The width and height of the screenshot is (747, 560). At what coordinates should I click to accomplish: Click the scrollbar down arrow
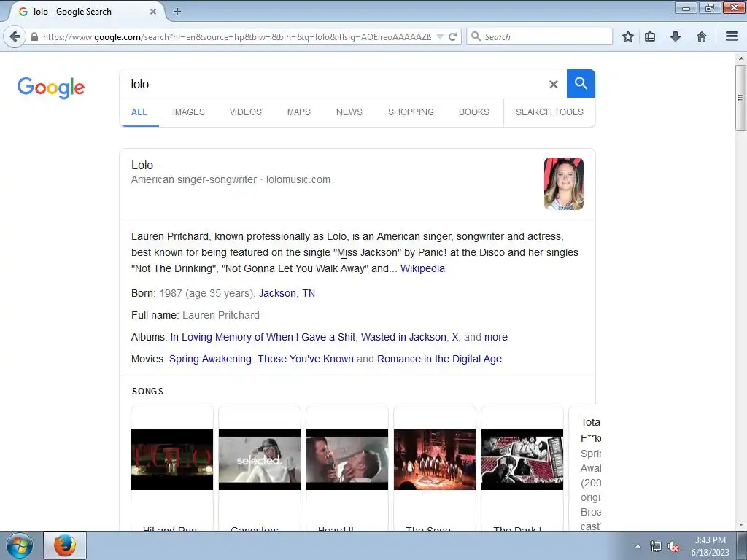tap(740, 525)
